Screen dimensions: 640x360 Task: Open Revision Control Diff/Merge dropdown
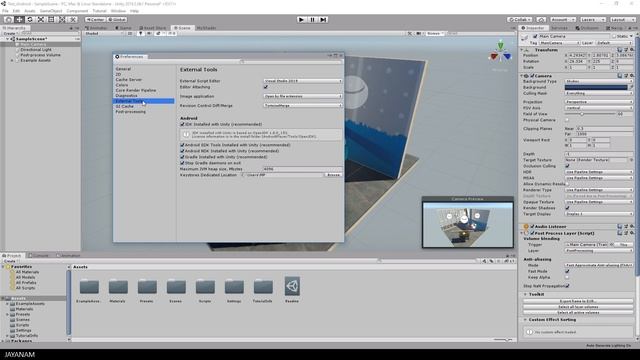coord(302,105)
